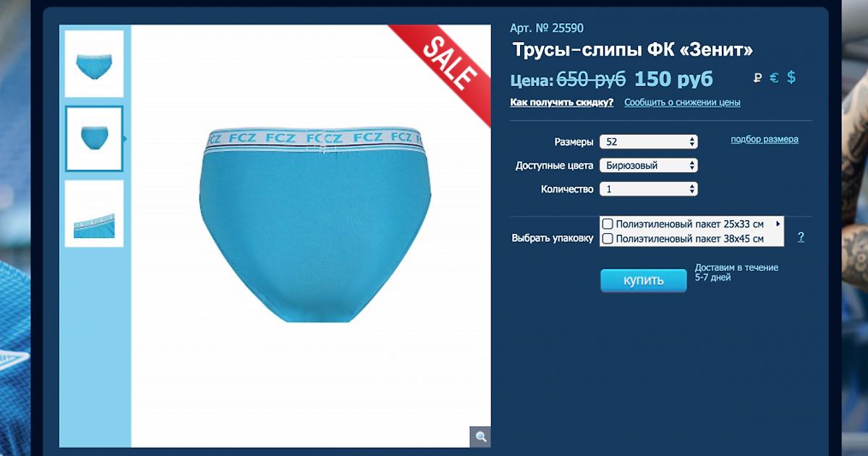868x456 pixels.
Task: Open the Количество quantity dropdown
Action: 649,189
